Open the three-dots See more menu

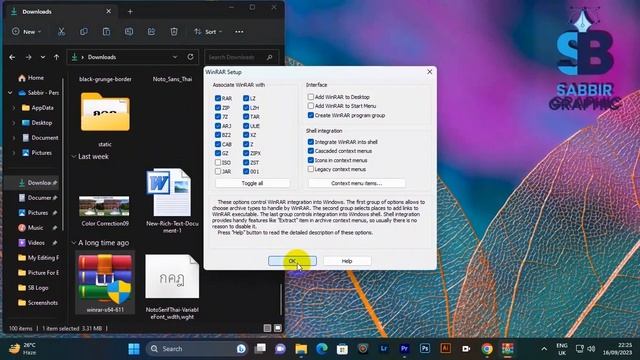click(x=239, y=31)
